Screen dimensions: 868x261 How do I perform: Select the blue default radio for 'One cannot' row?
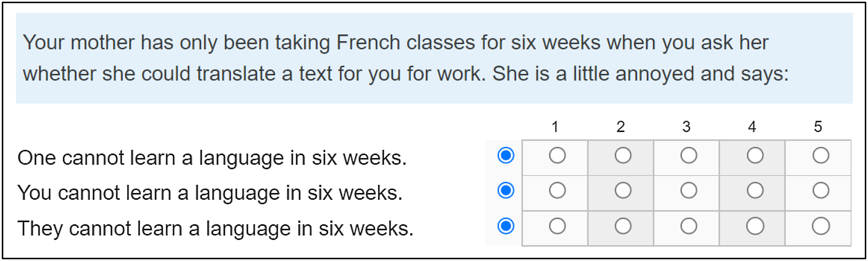(506, 155)
